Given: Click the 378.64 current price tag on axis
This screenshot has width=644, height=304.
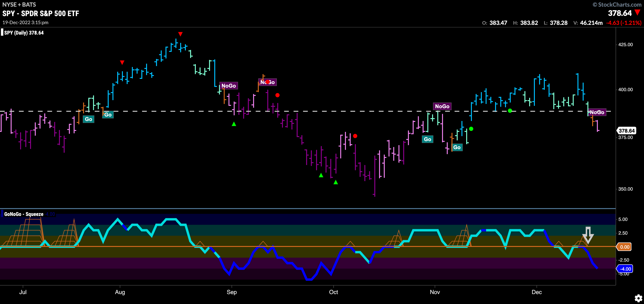Looking at the screenshot, I should pos(626,131).
